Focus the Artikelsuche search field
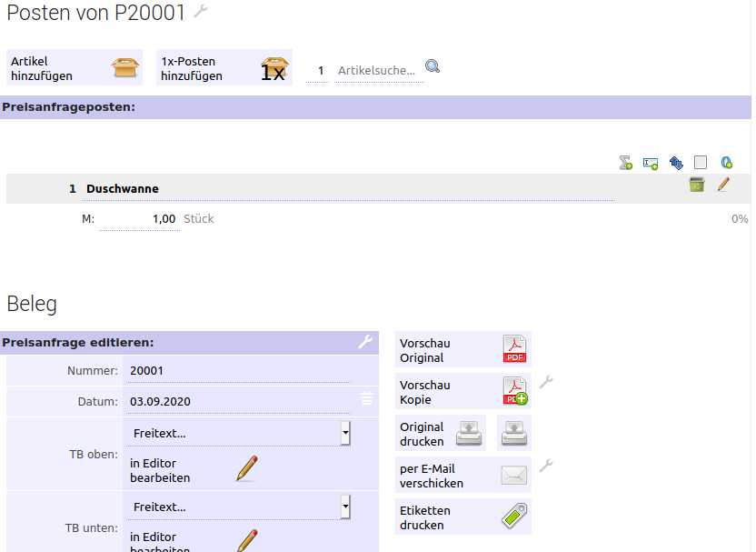 (x=379, y=71)
